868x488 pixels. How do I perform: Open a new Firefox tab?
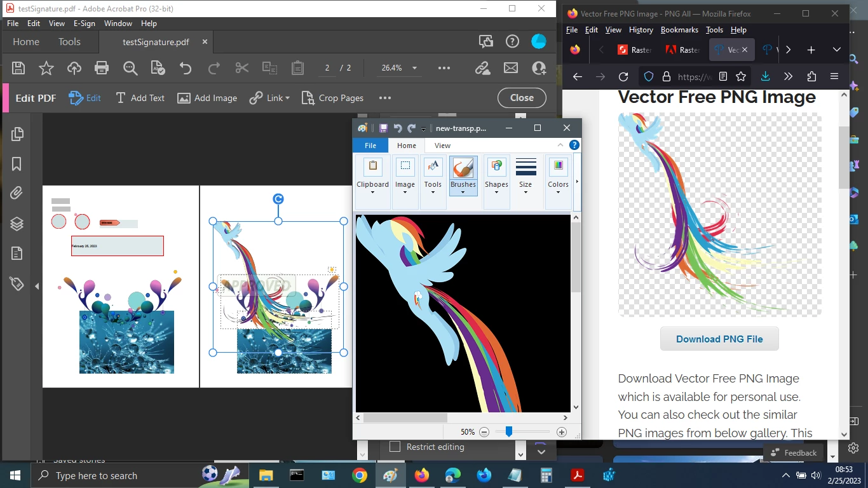tap(811, 50)
